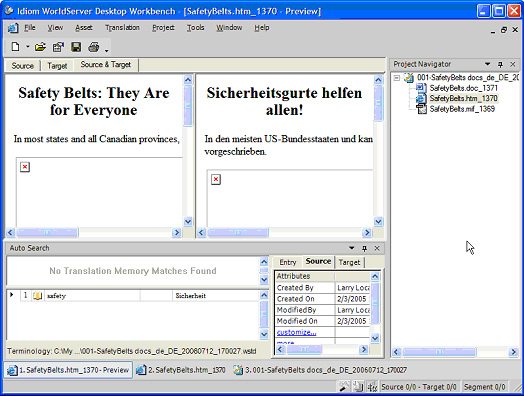The image size is (524, 396).
Task: Open the File menu
Action: pos(30,28)
